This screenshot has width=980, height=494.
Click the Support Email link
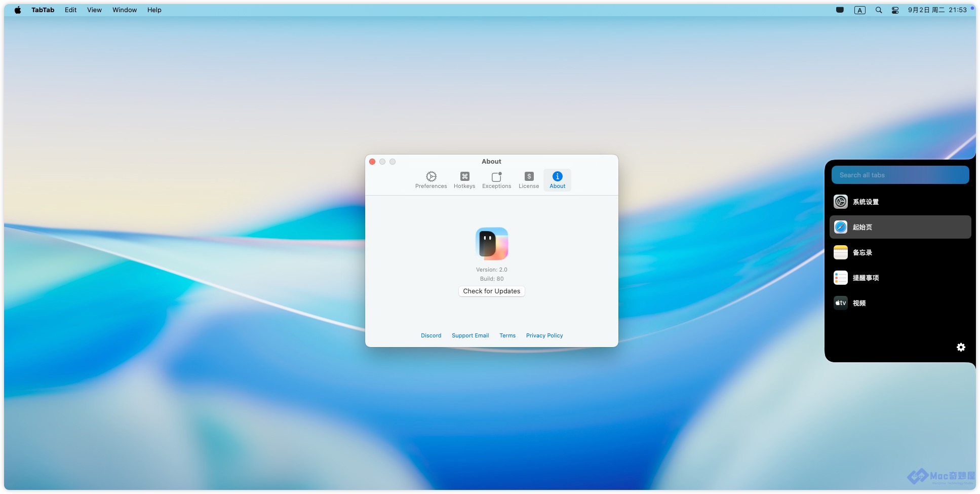pos(470,335)
